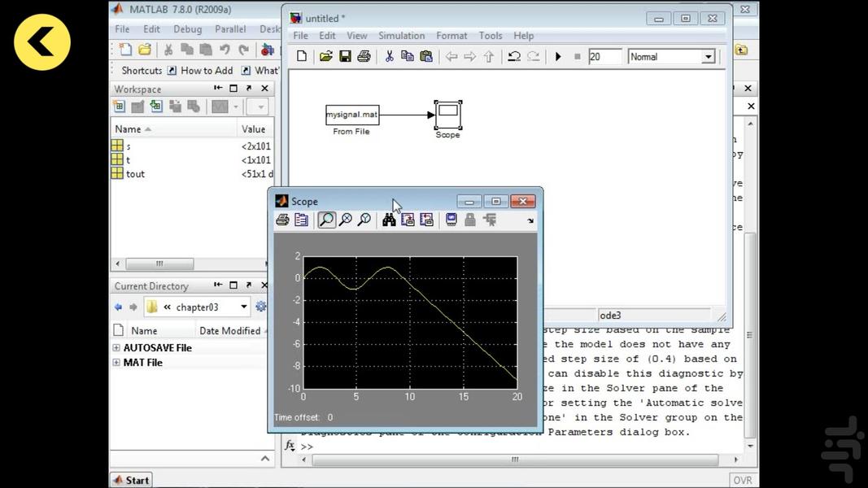Save the untitled Simulink model
868x488 pixels.
pos(345,57)
